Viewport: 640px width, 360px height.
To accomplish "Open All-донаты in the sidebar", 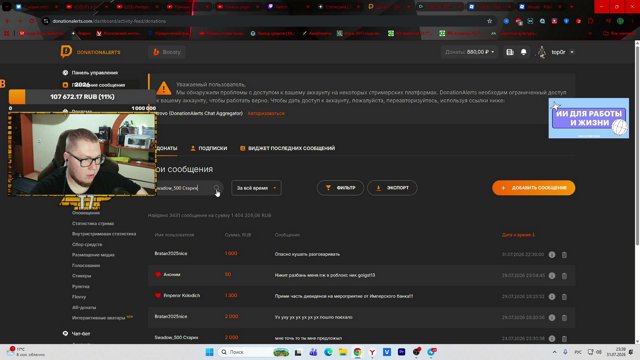I will click(x=84, y=307).
